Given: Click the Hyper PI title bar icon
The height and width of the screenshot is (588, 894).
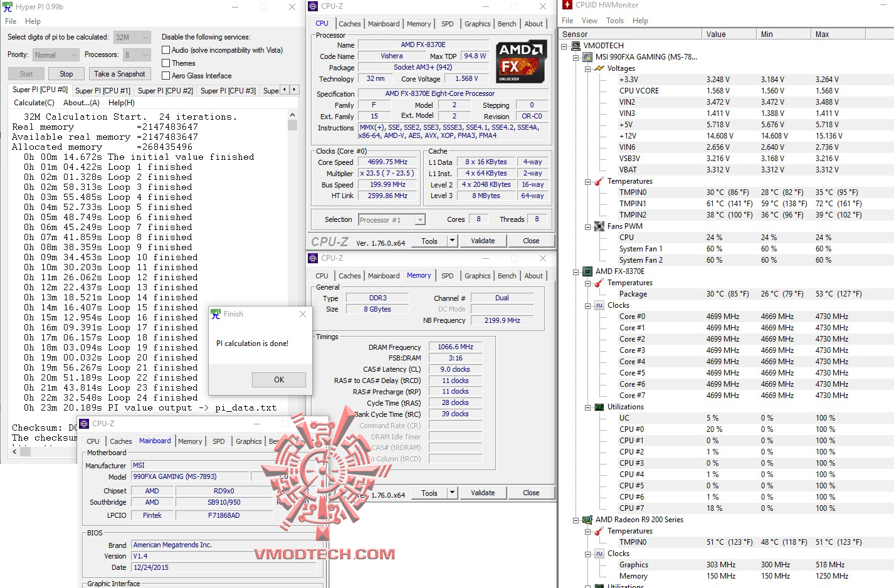Looking at the screenshot, I should click(x=8, y=7).
